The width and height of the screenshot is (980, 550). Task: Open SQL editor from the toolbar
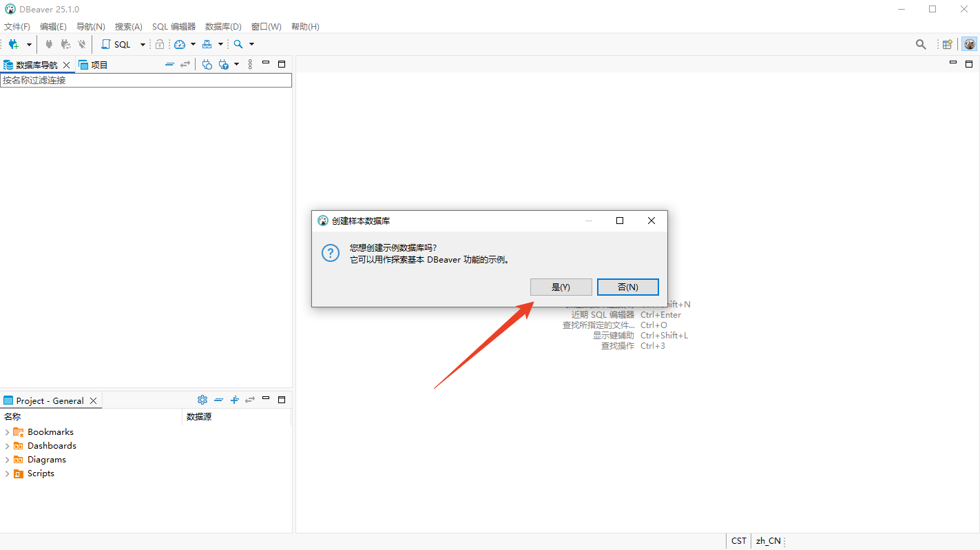[116, 44]
